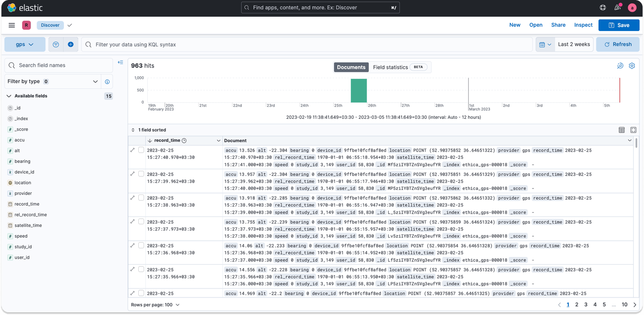This screenshot has height=315, width=644.
Task: Select the checkbox on the second document row
Action: point(141,174)
